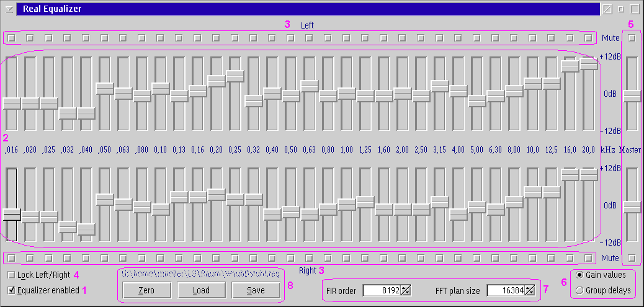The width and height of the screenshot is (644, 307).
Task: Select the Group delays radio button
Action: pos(579,290)
